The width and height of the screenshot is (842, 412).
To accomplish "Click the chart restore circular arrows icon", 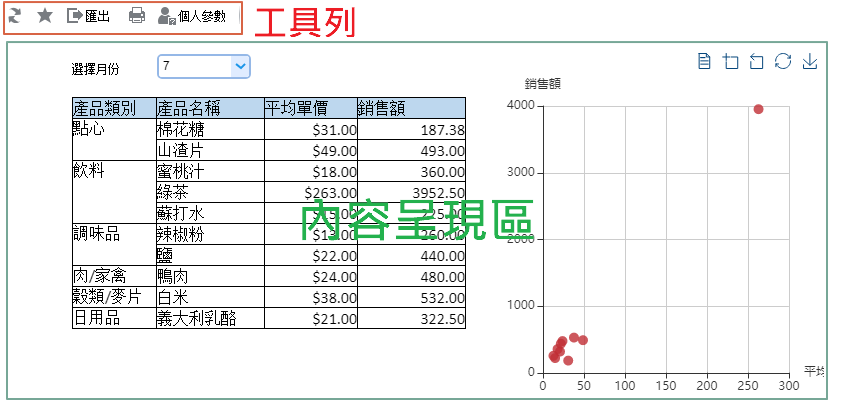I will point(783,62).
